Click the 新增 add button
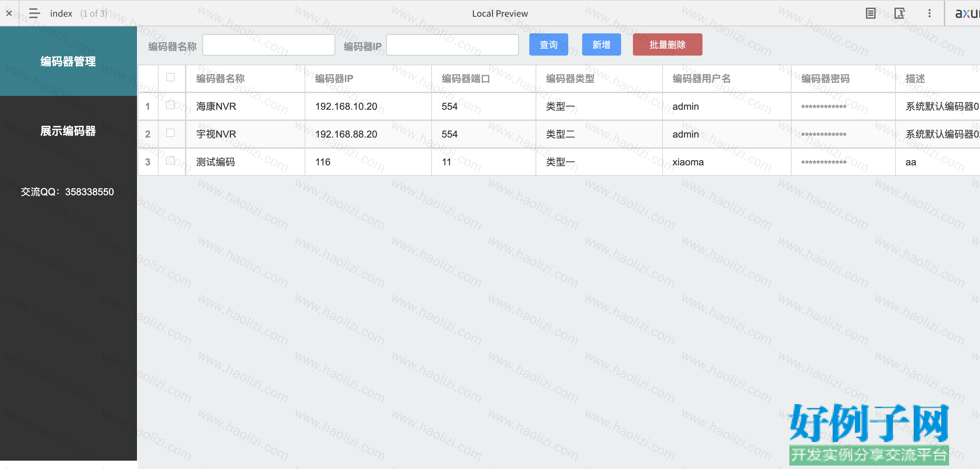 coord(602,44)
